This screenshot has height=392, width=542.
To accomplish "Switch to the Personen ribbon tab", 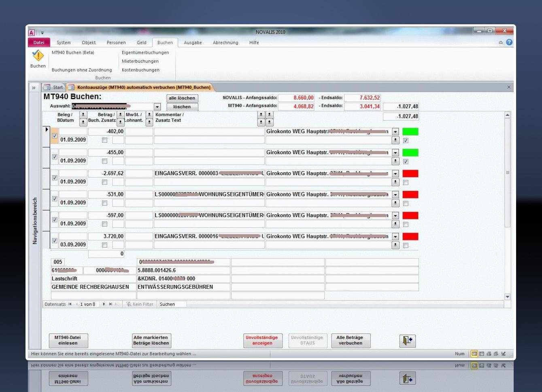I will pyautogui.click(x=116, y=42).
